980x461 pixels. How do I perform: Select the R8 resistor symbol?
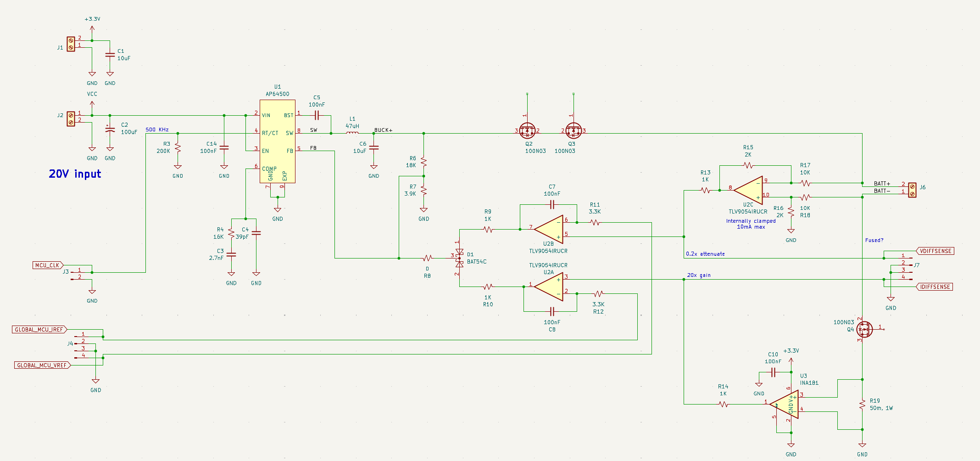coord(427,258)
